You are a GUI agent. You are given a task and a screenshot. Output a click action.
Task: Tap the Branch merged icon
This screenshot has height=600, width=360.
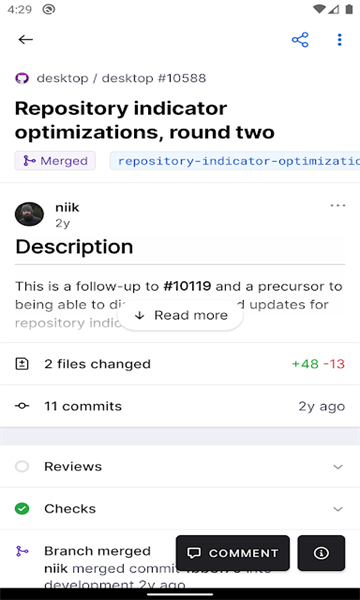22,551
